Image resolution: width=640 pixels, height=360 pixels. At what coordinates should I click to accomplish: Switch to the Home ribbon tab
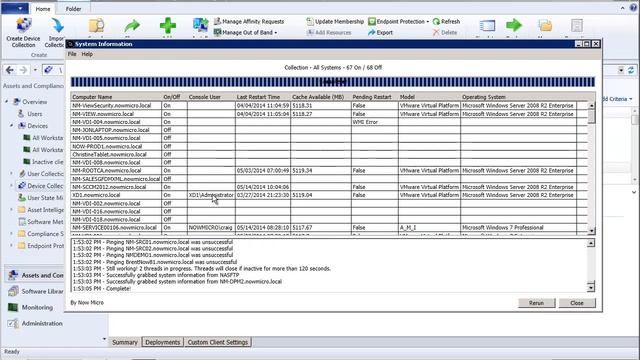pos(43,9)
